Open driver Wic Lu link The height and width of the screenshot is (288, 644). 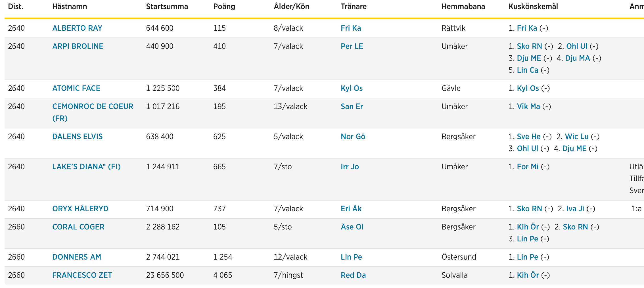click(577, 137)
